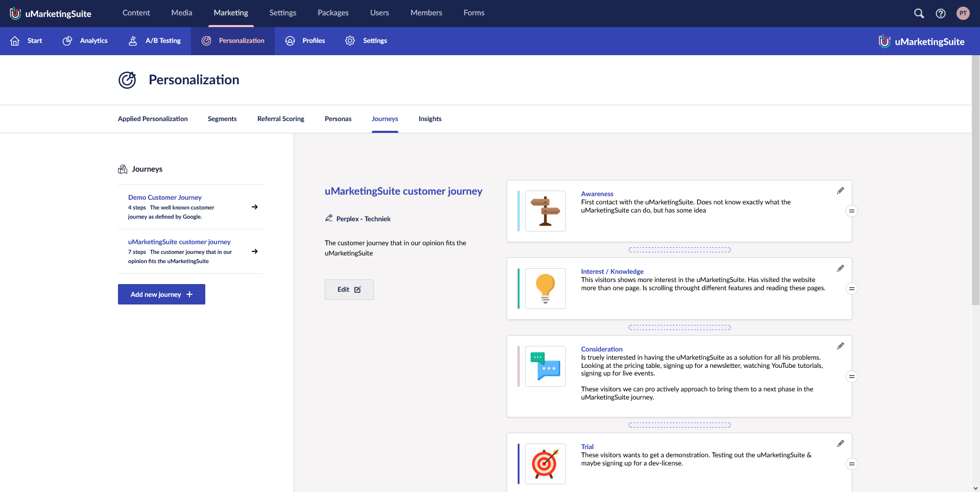Viewport: 980px width, 492px height.
Task: Open the Awareness step title
Action: (x=597, y=194)
